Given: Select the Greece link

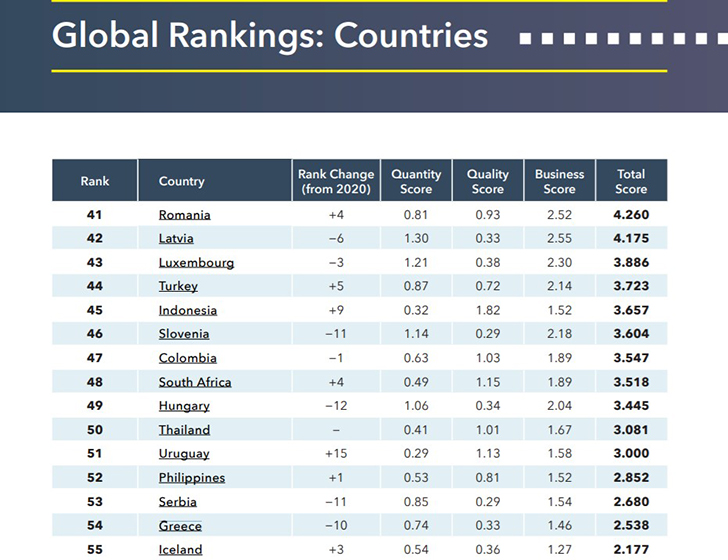Looking at the screenshot, I should [x=180, y=526].
